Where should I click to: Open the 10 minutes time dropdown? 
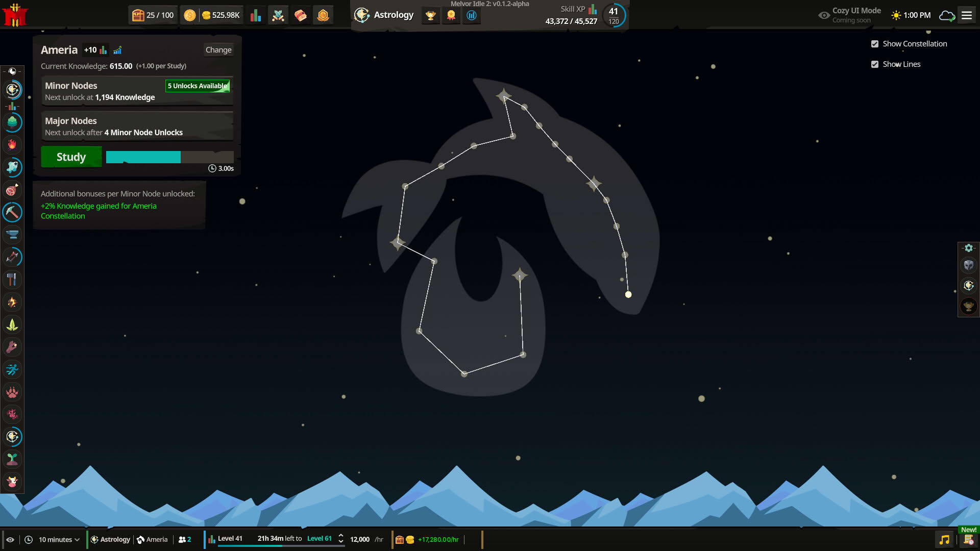pyautogui.click(x=59, y=539)
